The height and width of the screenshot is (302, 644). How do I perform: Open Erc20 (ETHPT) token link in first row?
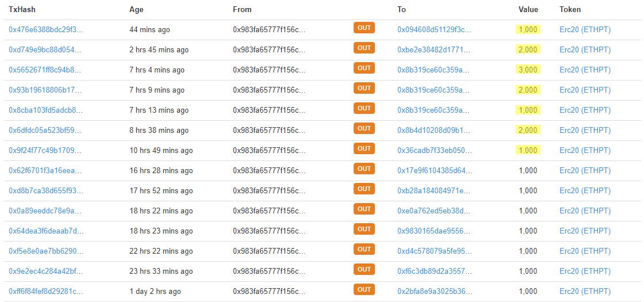[x=585, y=29]
